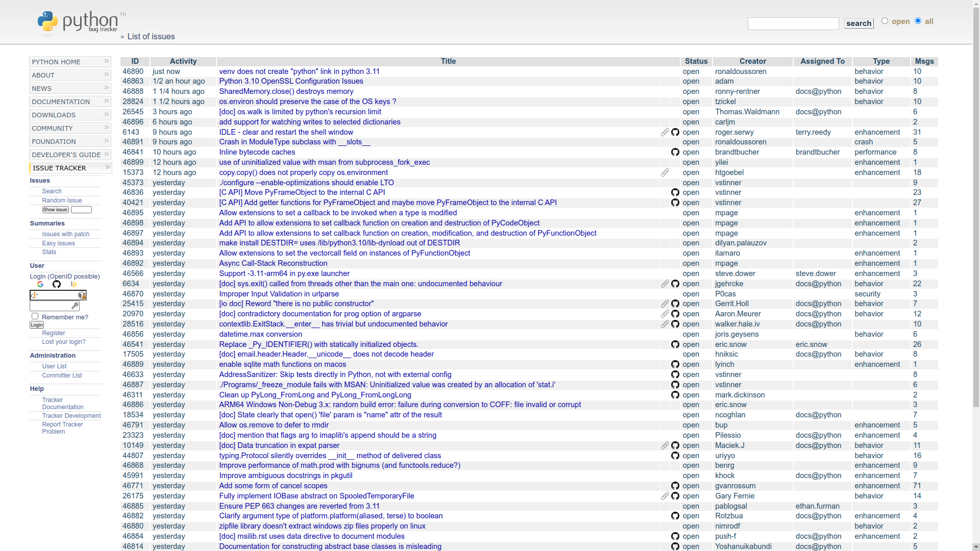
Task: Select the 'all' search radio button
Action: click(918, 21)
